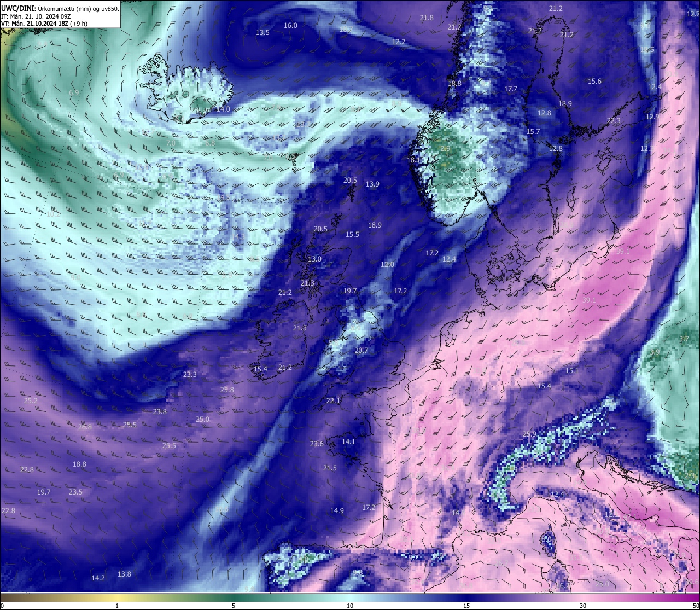Image resolution: width=700 pixels, height=610 pixels.
Task: Click the 14.0 value on Iceland
Action: [223, 109]
